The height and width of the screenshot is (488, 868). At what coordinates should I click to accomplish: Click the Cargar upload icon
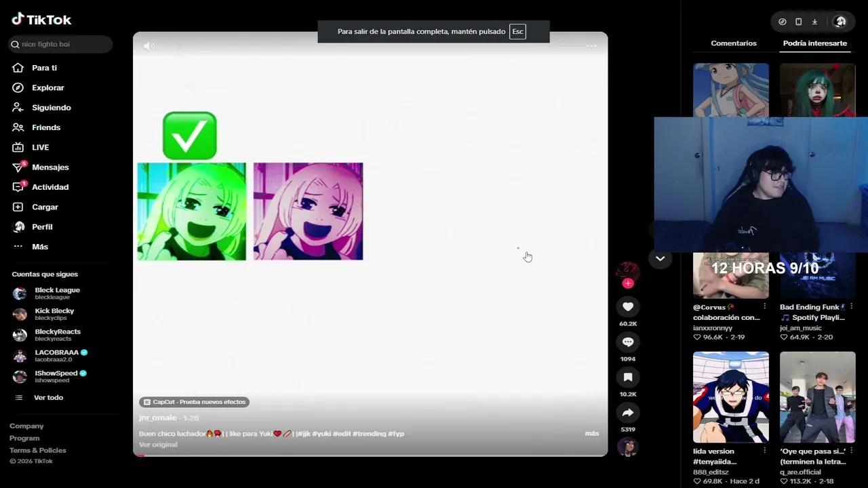point(18,207)
